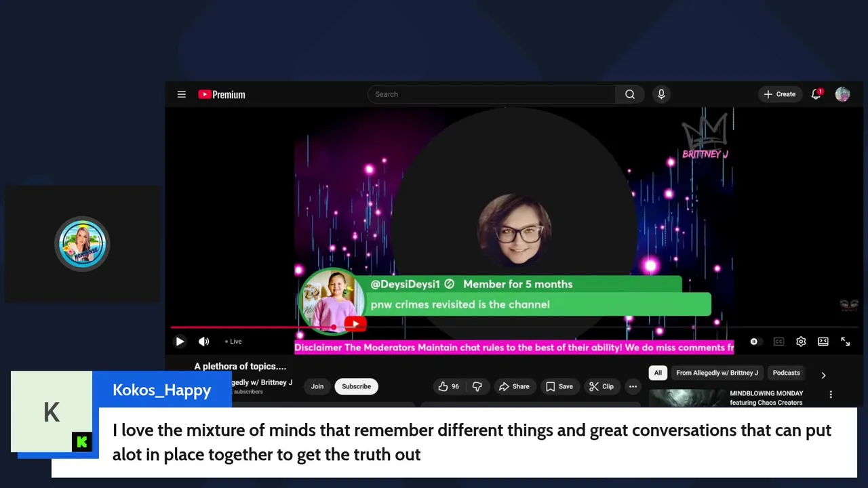868x488 pixels.
Task: Open MINDBLOWING MONDAY video thumbnail
Action: click(x=686, y=398)
